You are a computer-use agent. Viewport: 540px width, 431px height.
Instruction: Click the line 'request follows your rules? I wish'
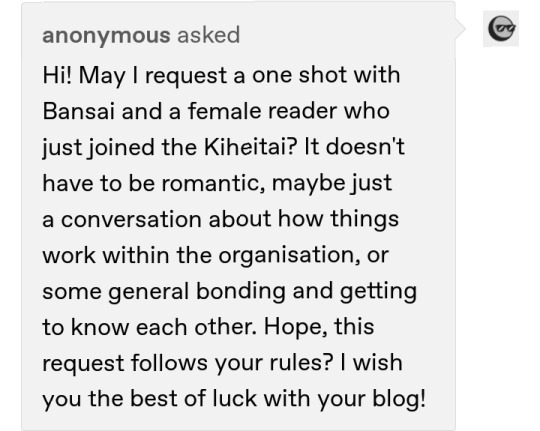coord(222,363)
